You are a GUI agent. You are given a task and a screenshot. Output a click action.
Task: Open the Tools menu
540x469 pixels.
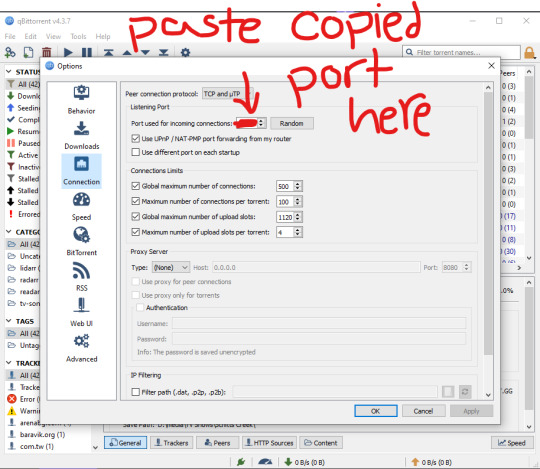coord(78,36)
